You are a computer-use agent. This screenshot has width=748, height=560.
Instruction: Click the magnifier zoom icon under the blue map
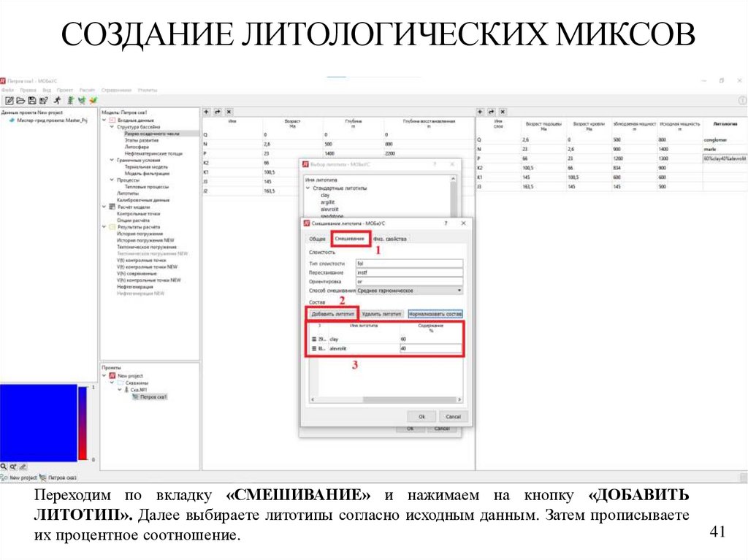click(x=4, y=467)
